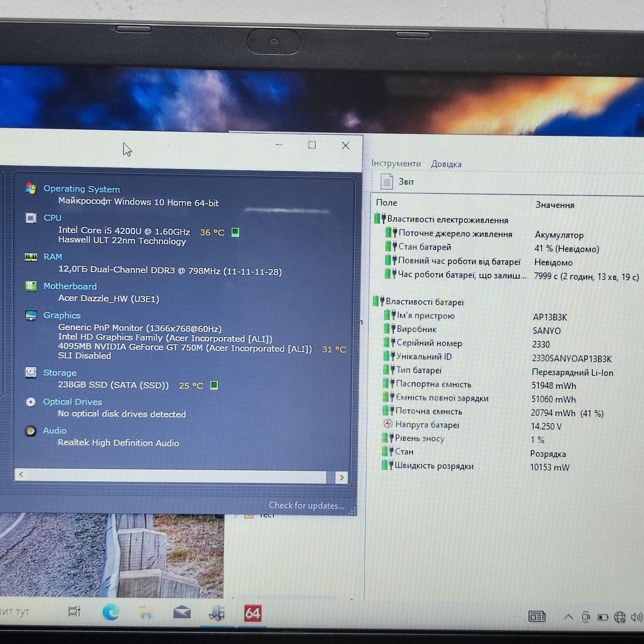Click the battery icon beside Властивості електроживлення
The width and height of the screenshot is (644, 644).
click(x=380, y=219)
